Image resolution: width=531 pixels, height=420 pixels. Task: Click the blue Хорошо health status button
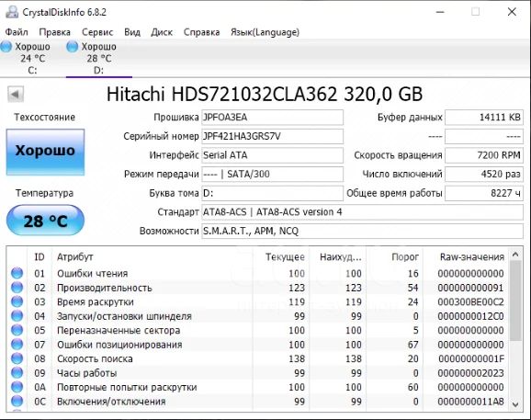tap(45, 152)
